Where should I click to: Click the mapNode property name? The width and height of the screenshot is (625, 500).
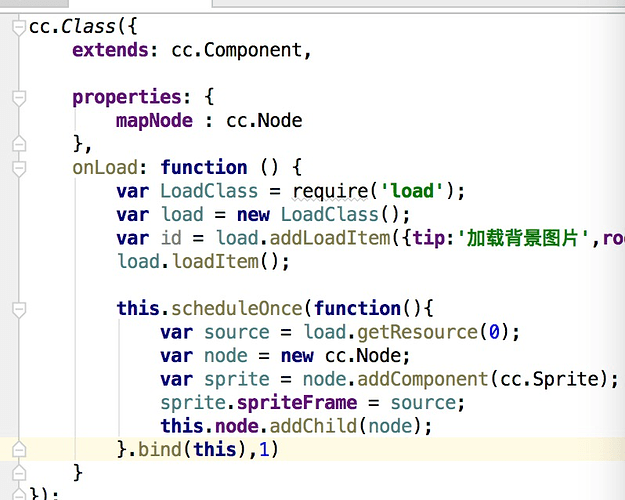(154, 121)
